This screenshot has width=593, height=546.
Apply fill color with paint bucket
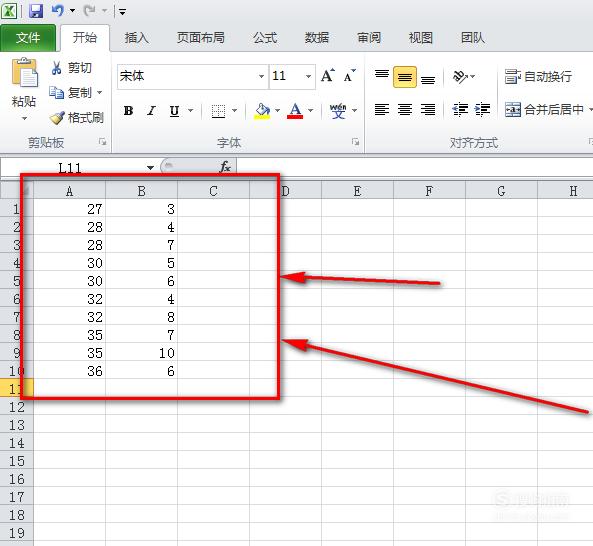pos(262,111)
